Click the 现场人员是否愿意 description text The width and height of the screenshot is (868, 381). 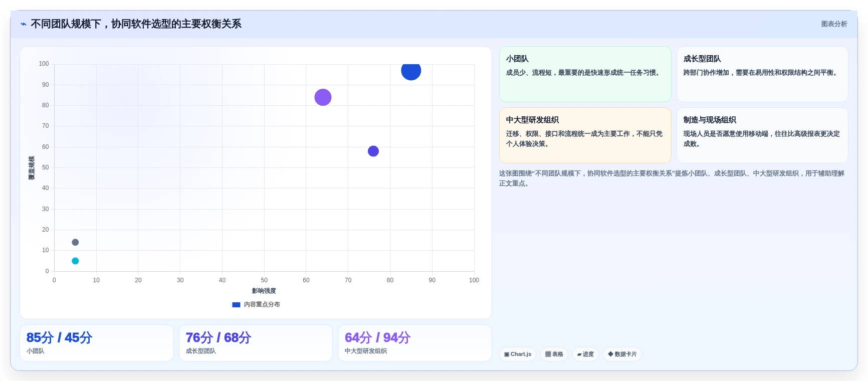(762, 139)
